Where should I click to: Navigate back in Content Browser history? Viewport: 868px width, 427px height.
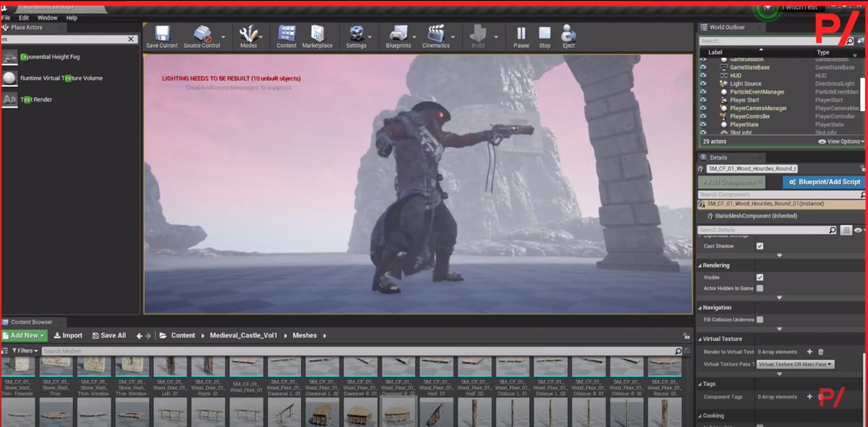(x=140, y=335)
